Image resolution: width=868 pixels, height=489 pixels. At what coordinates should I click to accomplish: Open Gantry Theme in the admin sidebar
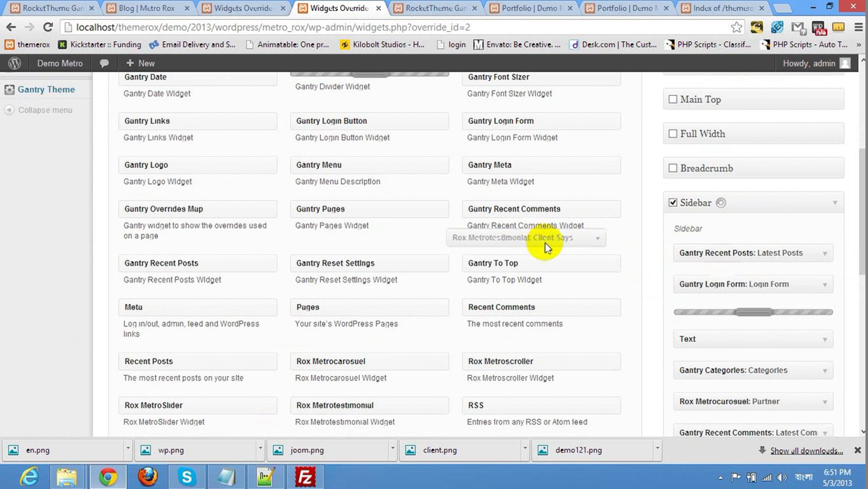tap(46, 89)
